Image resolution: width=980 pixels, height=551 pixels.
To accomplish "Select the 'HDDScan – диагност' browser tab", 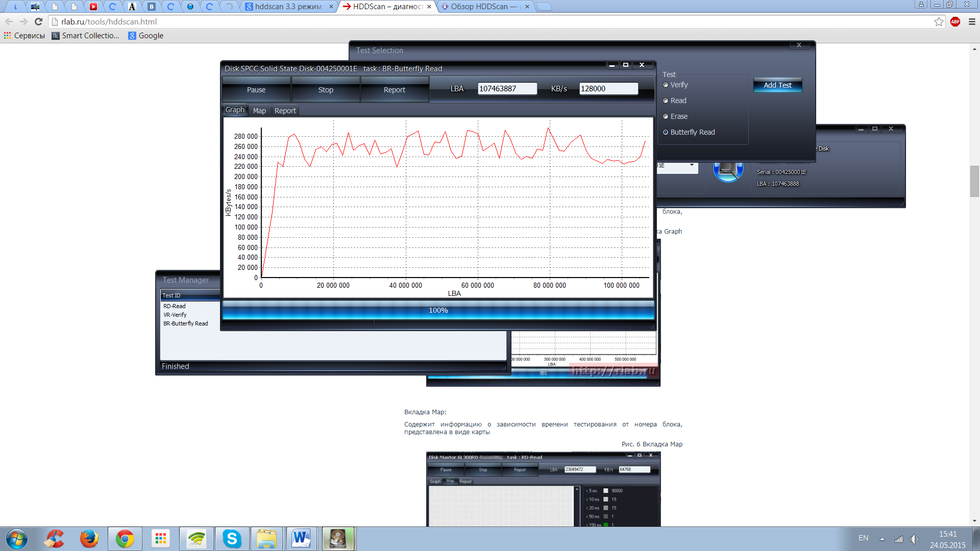I will pyautogui.click(x=387, y=7).
